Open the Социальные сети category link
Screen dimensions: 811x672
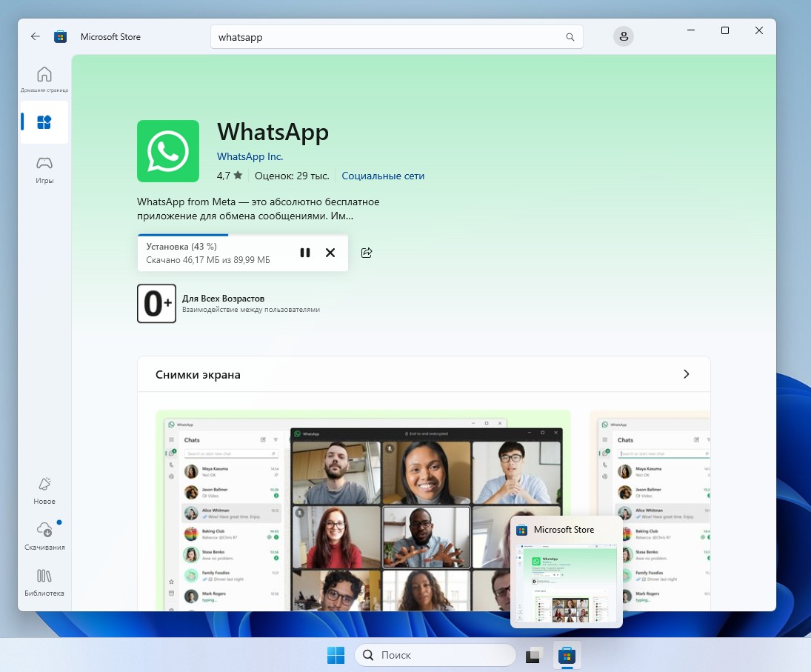[383, 176]
